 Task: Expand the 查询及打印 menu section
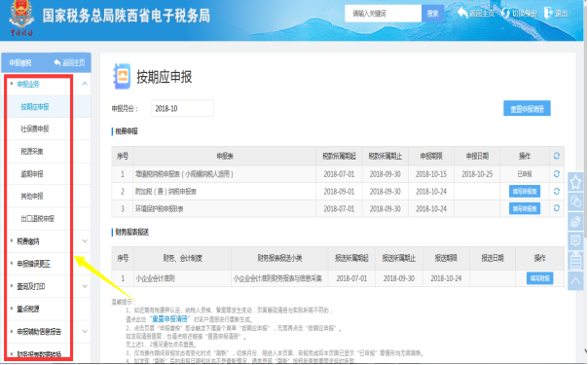(85, 286)
